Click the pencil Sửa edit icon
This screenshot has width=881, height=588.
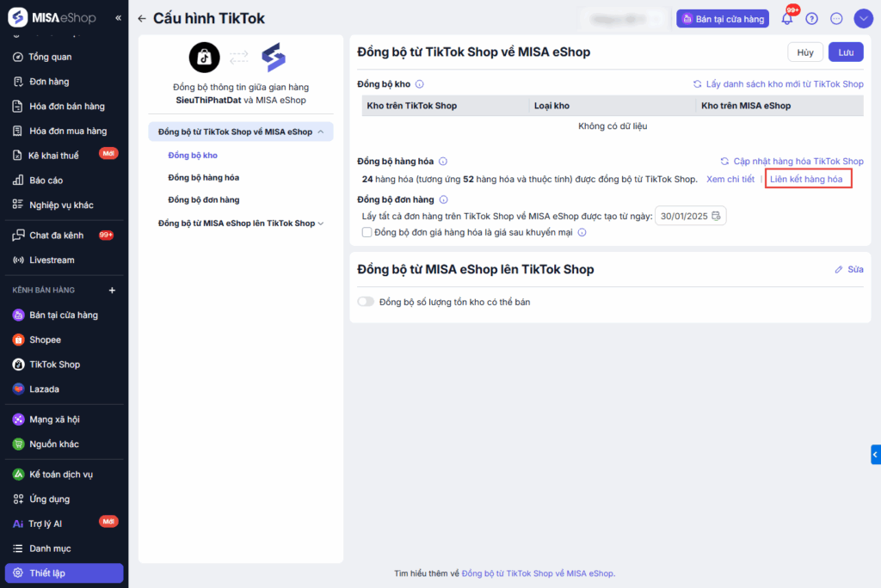click(839, 270)
